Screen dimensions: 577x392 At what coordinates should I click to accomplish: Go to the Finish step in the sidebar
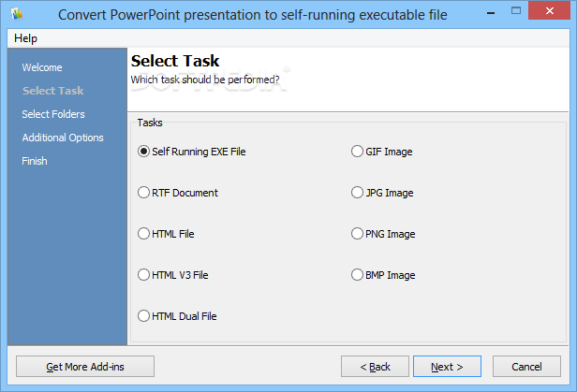click(x=35, y=161)
